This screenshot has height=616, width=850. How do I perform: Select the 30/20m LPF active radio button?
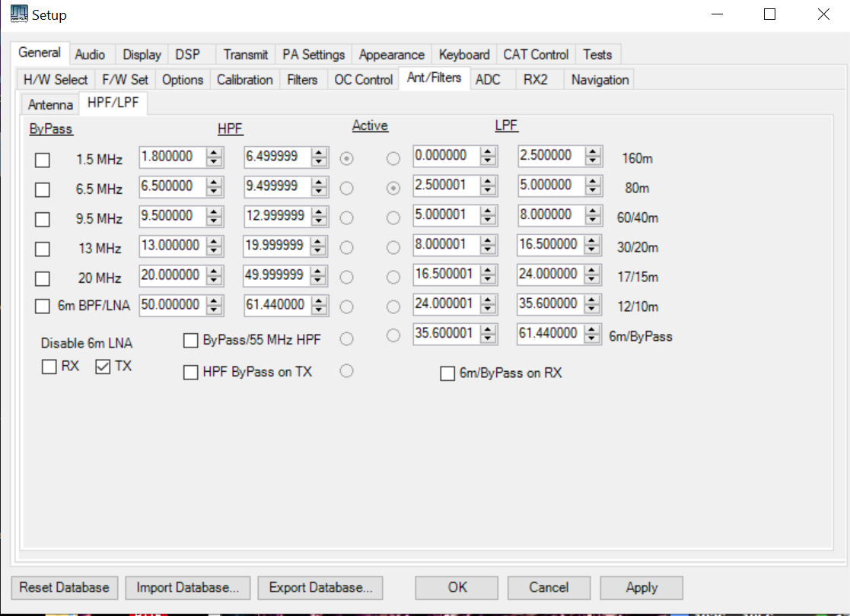coord(393,248)
